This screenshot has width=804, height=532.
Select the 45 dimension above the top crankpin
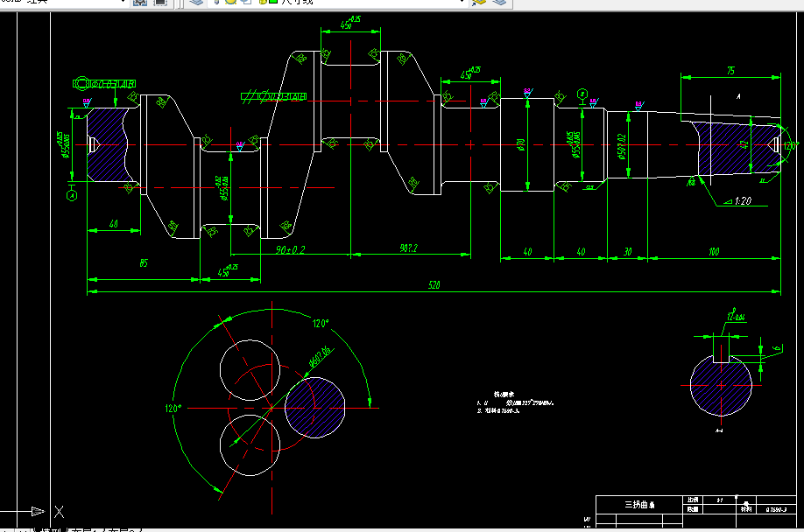click(350, 23)
